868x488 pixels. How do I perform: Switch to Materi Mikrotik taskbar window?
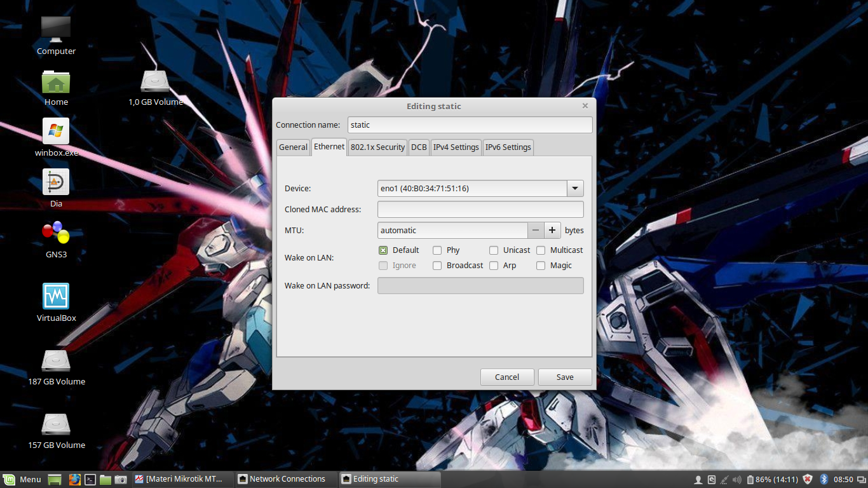182,479
